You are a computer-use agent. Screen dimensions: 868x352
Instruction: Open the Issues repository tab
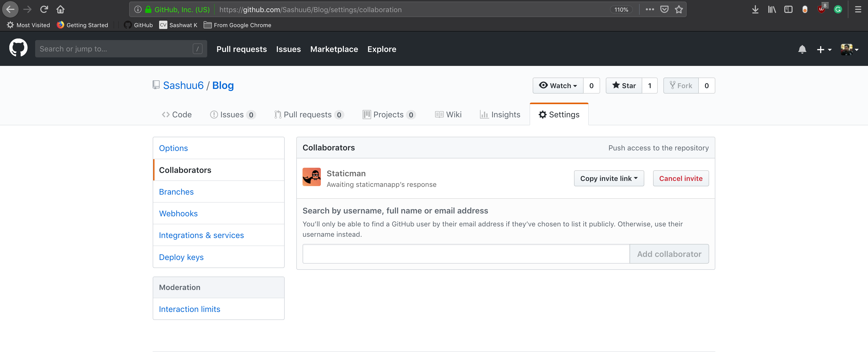coord(233,115)
